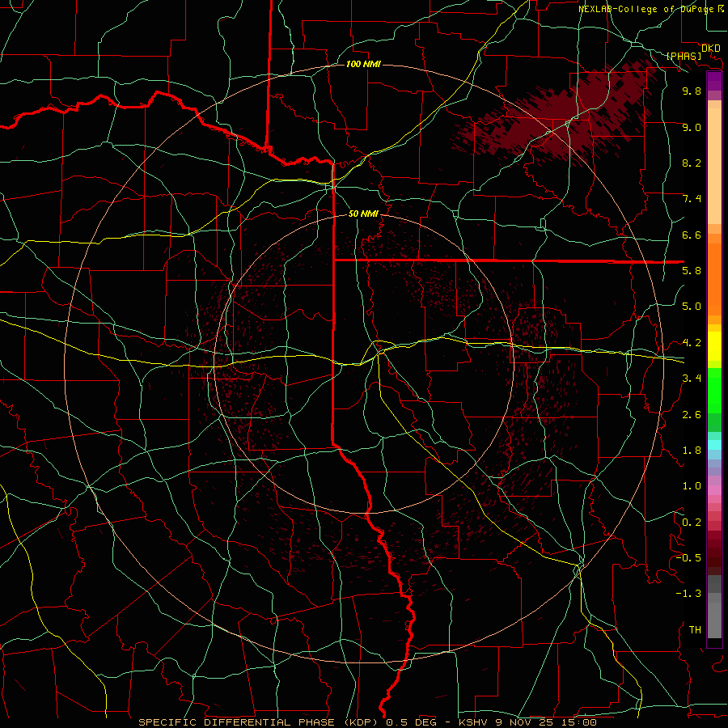Select the 3.4 scale value

[x=692, y=379]
